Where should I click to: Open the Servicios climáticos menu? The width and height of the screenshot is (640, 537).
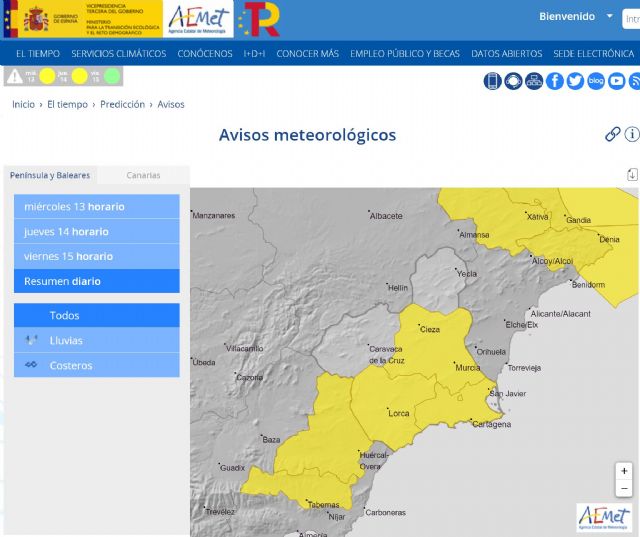119,54
